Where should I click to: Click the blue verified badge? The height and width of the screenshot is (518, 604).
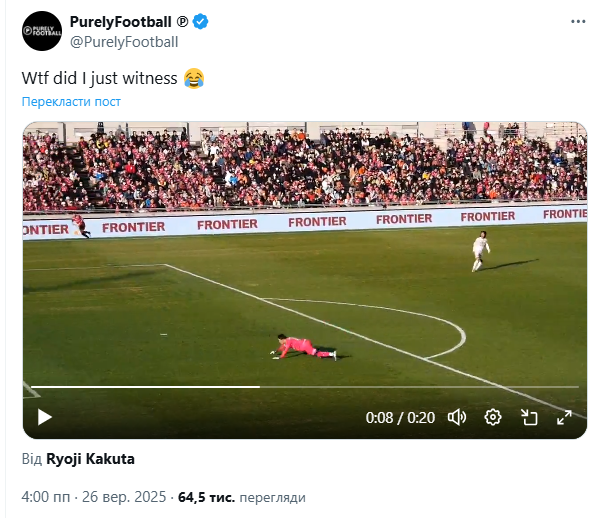click(201, 22)
